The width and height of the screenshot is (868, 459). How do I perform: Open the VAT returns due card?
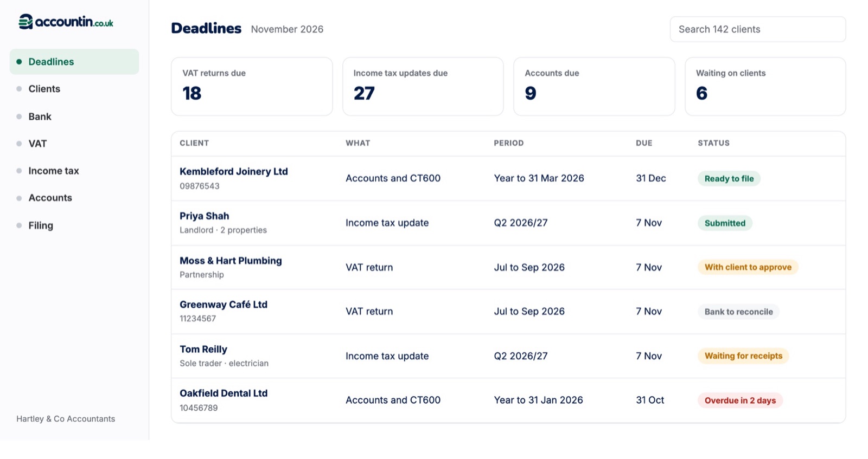point(252,87)
